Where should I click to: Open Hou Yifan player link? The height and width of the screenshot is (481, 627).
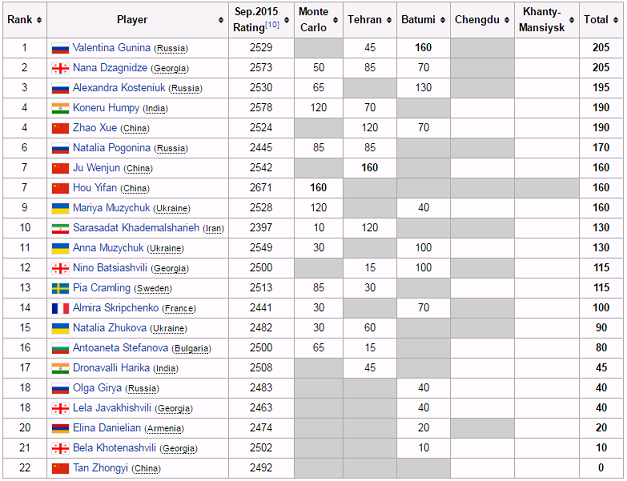click(95, 187)
